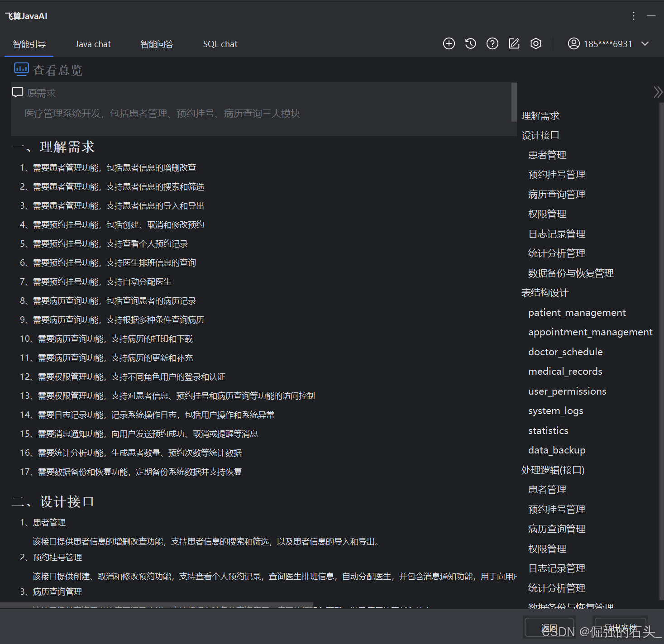The image size is (664, 644).
Task: Click the horizontal scrollbar below the document
Action: point(157,605)
